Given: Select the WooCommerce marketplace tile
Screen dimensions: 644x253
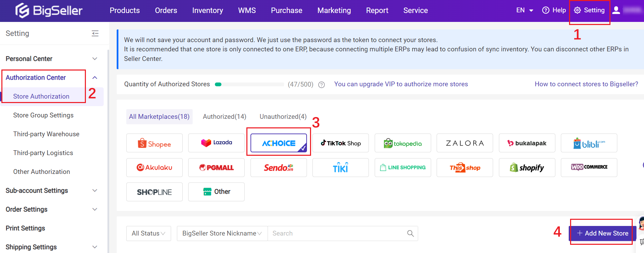Looking at the screenshot, I should tap(589, 168).
